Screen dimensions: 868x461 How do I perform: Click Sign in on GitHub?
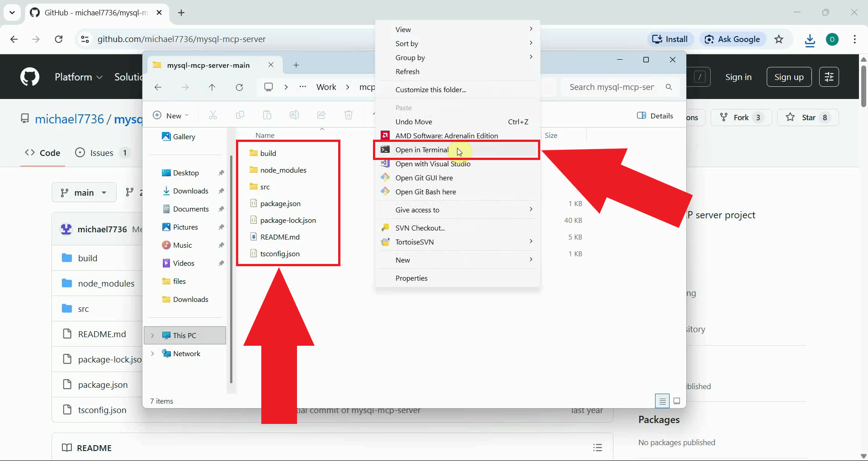(x=738, y=77)
